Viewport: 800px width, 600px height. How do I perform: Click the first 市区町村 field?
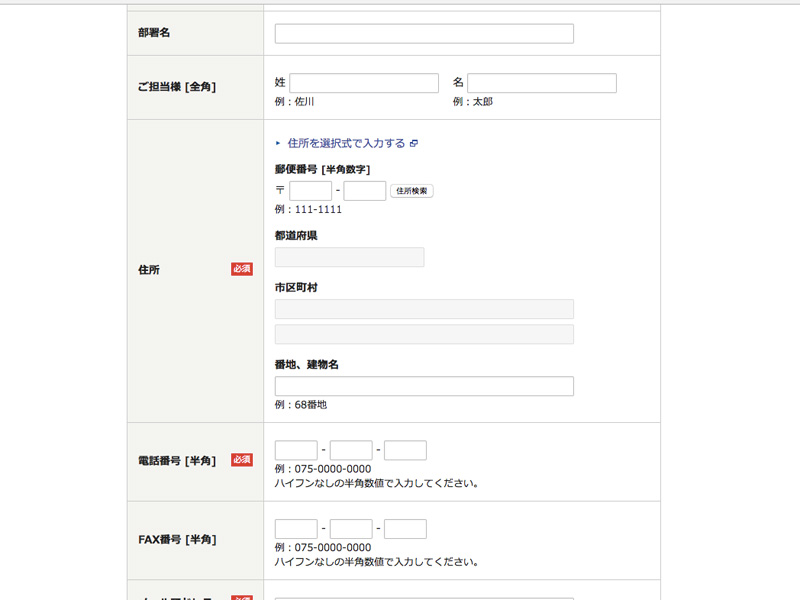[x=423, y=309]
